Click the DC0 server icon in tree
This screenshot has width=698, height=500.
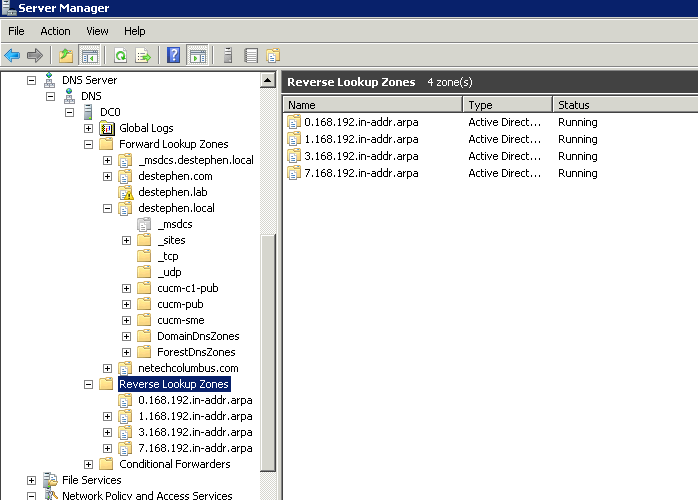click(x=88, y=112)
